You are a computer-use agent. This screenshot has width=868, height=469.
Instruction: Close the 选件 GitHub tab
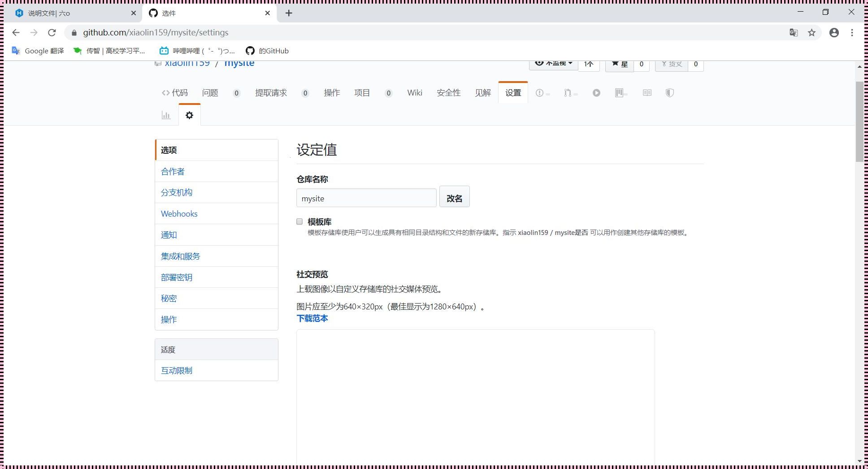[x=268, y=13]
